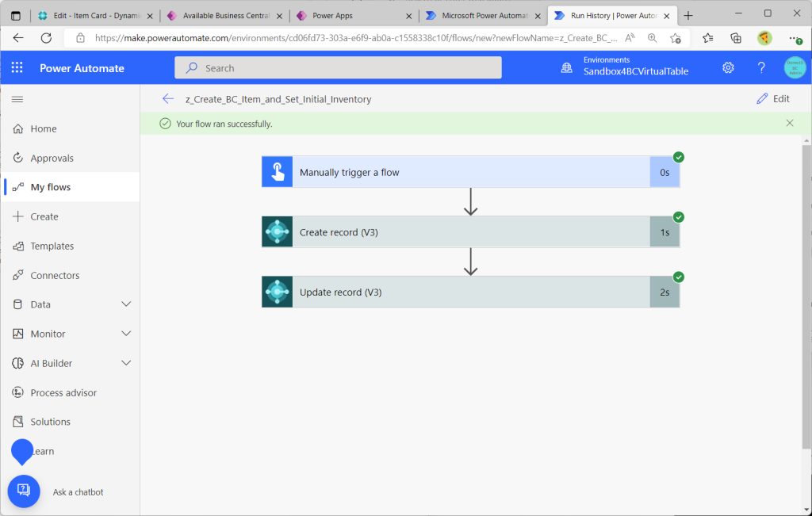The height and width of the screenshot is (516, 812).
Task: Open the Help question mark menu
Action: point(761,67)
